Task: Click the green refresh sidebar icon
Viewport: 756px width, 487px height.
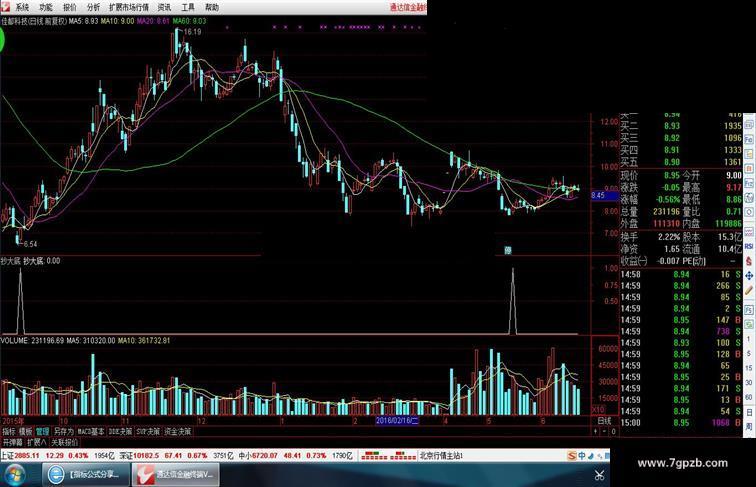Action: pos(749,325)
